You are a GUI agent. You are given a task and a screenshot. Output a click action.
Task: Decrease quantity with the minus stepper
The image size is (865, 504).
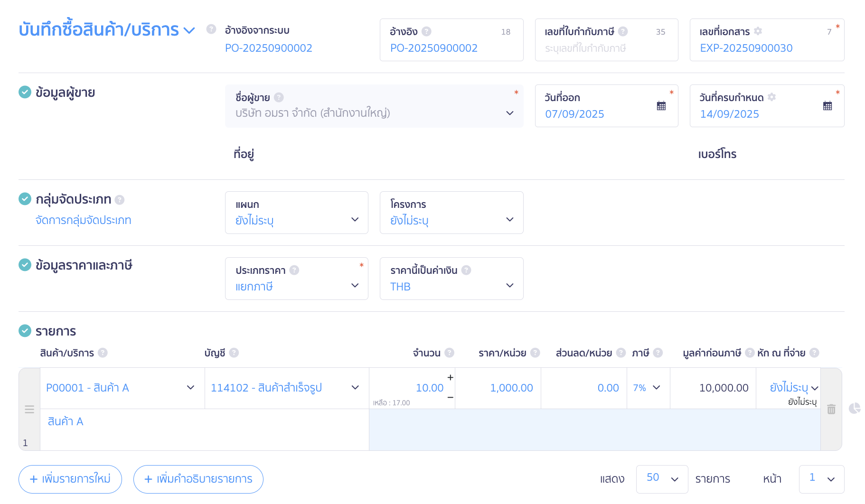450,397
